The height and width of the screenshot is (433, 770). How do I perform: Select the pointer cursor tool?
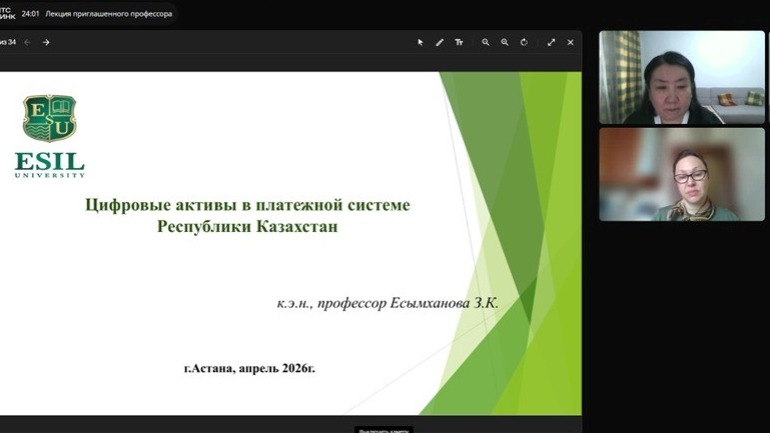420,42
